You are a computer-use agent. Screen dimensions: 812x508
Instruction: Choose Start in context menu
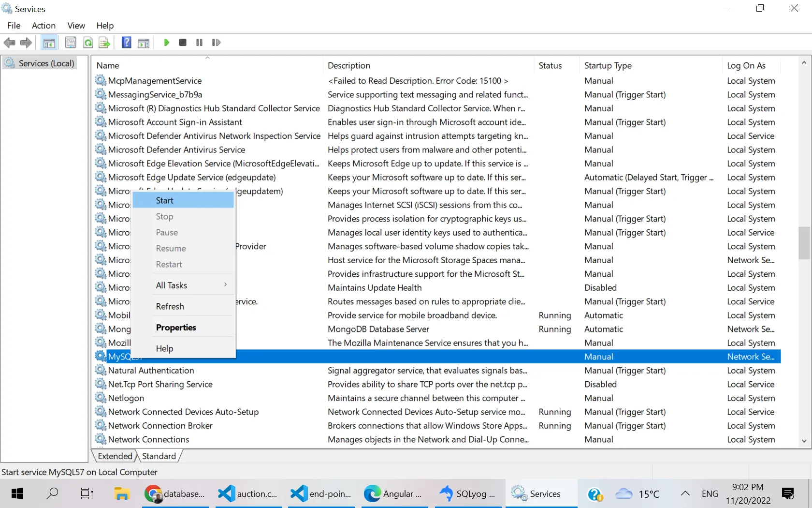[183, 200]
